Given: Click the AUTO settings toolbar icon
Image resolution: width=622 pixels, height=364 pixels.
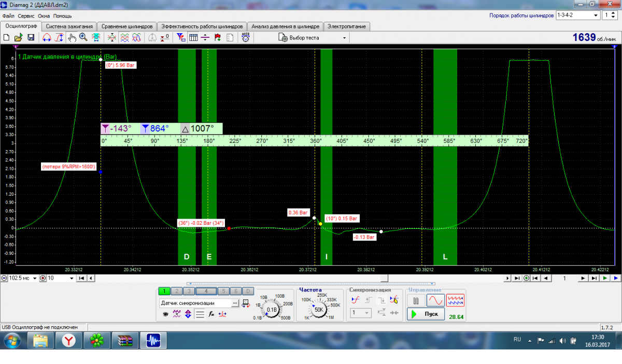Looking at the screenshot, I should [x=246, y=38].
